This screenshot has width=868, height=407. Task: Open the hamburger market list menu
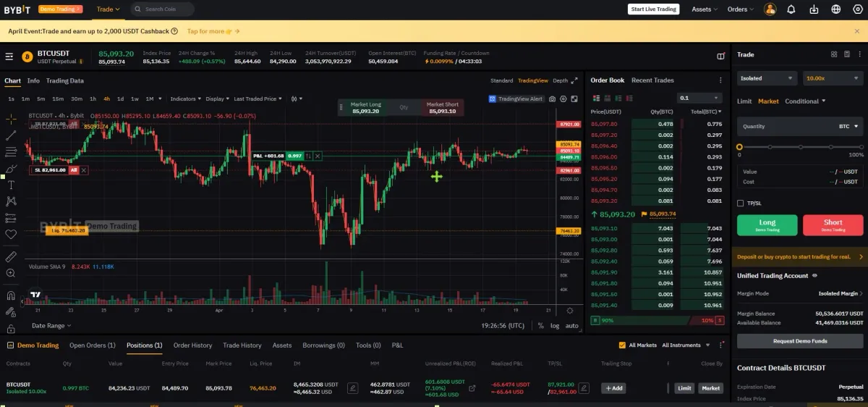tap(9, 56)
